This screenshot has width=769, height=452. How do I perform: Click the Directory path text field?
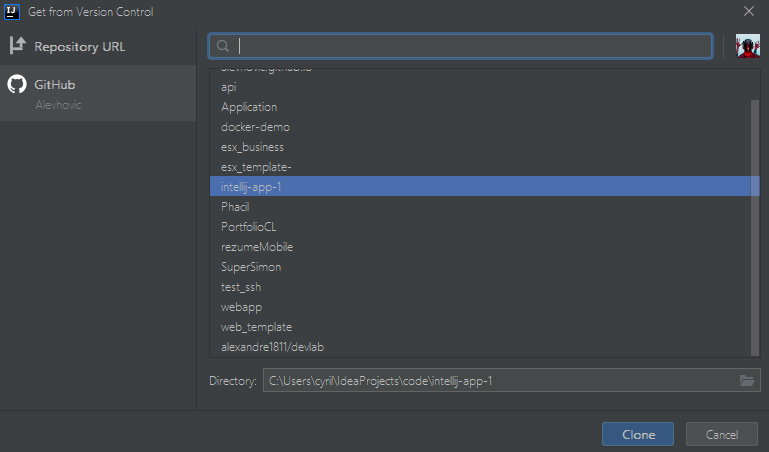pos(512,380)
